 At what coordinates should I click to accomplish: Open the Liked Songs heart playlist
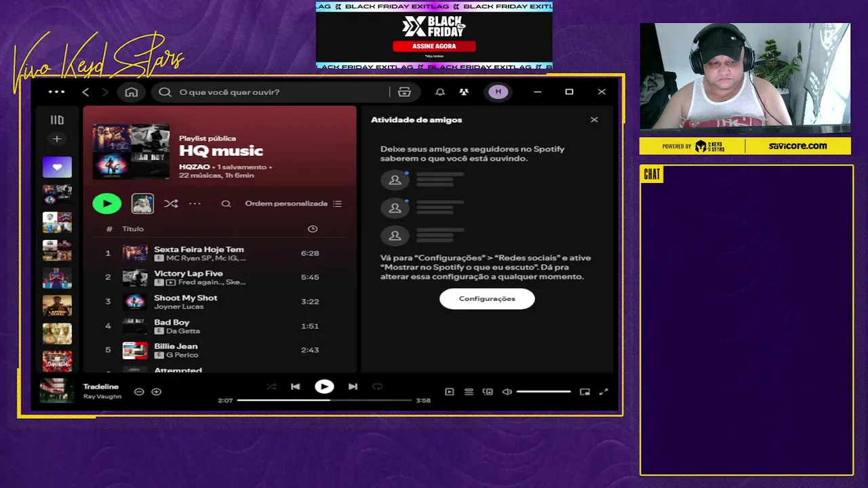pos(57,167)
